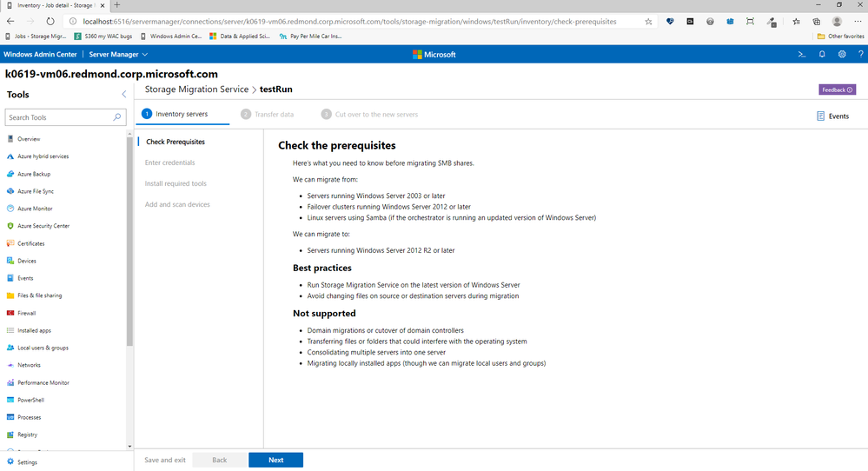The height and width of the screenshot is (471, 868).
Task: Open help question mark icon
Action: coord(860,54)
